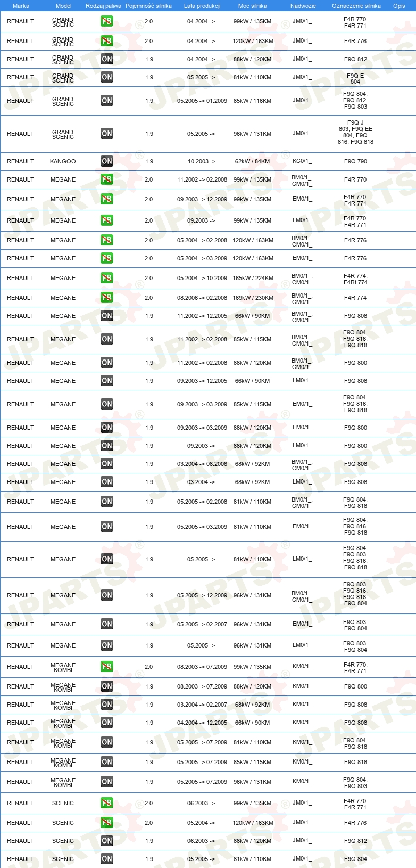Click diesel ON icon for Grand Scenic 96kW/131KM
The width and height of the screenshot is (416, 868).
[x=107, y=134]
